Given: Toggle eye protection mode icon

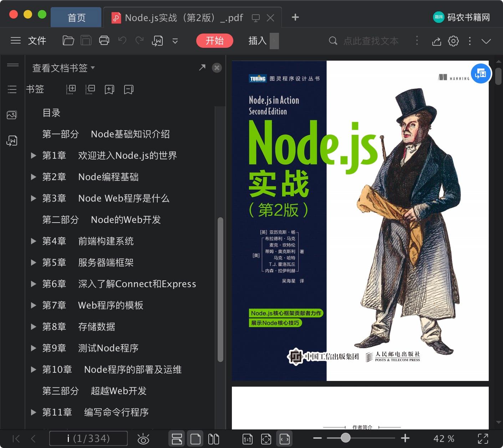Looking at the screenshot, I should (143, 439).
